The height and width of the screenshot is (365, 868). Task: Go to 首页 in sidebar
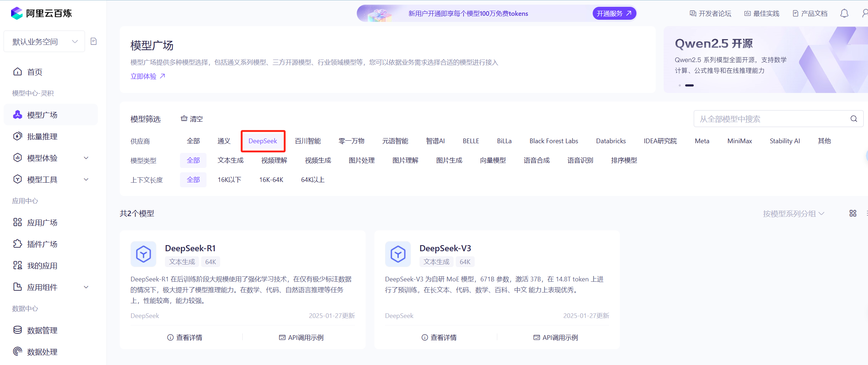[x=51, y=72]
